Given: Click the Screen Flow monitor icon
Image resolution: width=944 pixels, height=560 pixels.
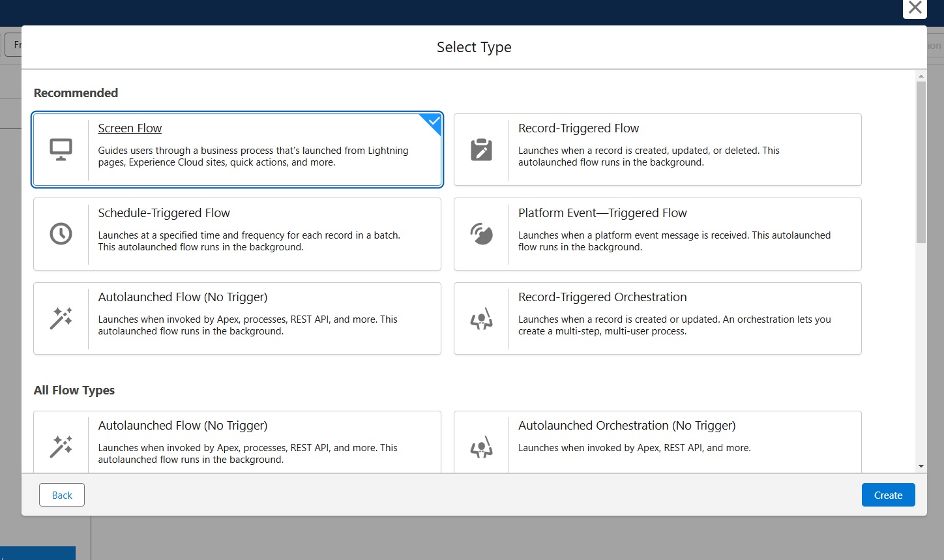Looking at the screenshot, I should point(61,149).
